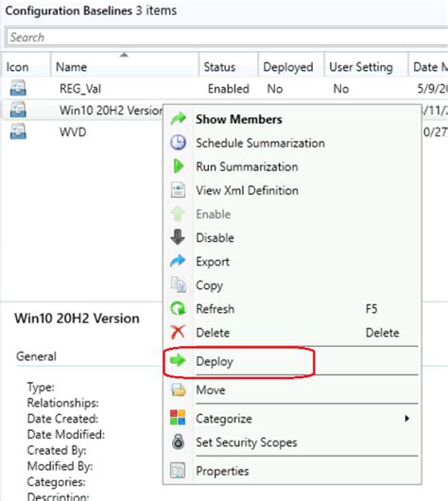Viewport: 448px width, 501px height.
Task: Click the Set Security Scopes lock icon
Action: tap(178, 442)
